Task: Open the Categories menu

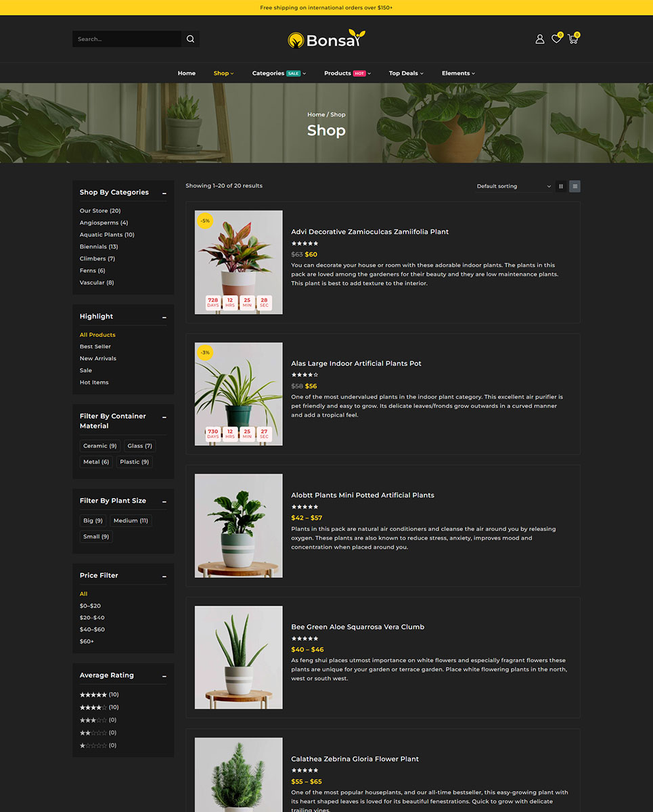Action: (x=279, y=73)
